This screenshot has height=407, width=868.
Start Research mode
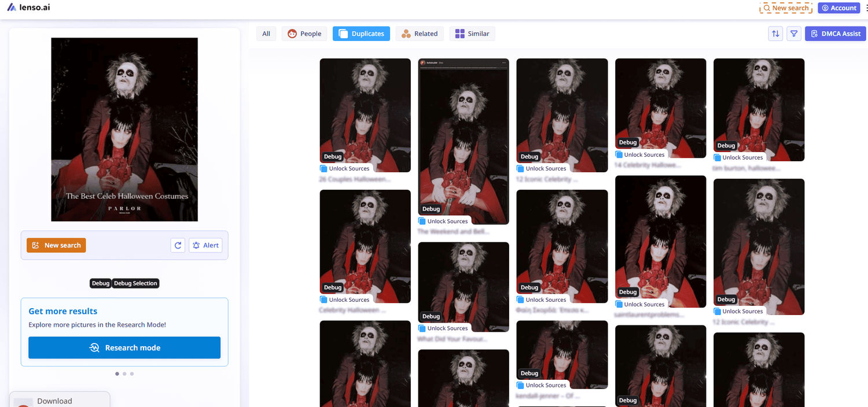[x=124, y=347]
